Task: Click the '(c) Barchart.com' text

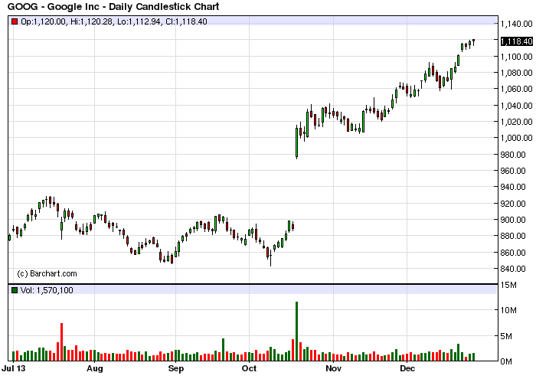Action: click(x=47, y=273)
